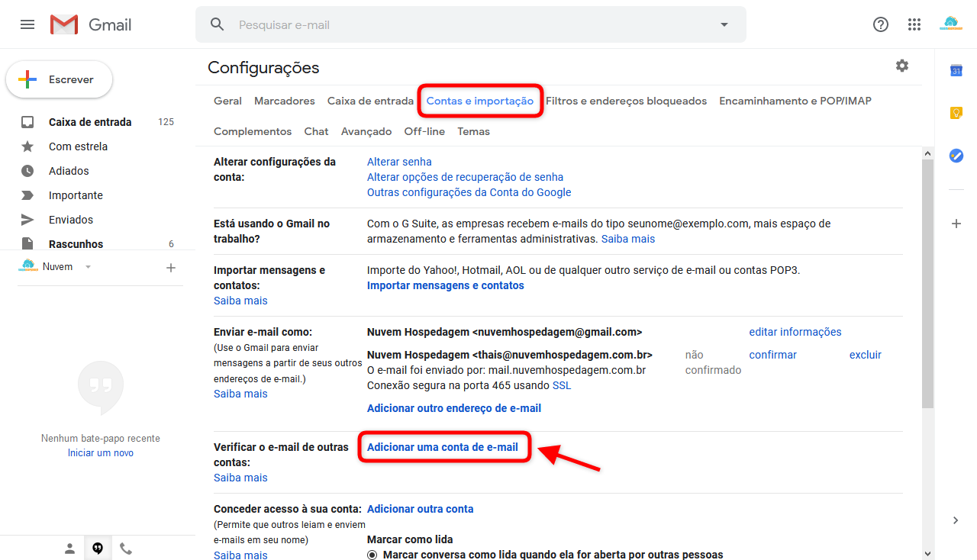Click the SSL link

(562, 385)
